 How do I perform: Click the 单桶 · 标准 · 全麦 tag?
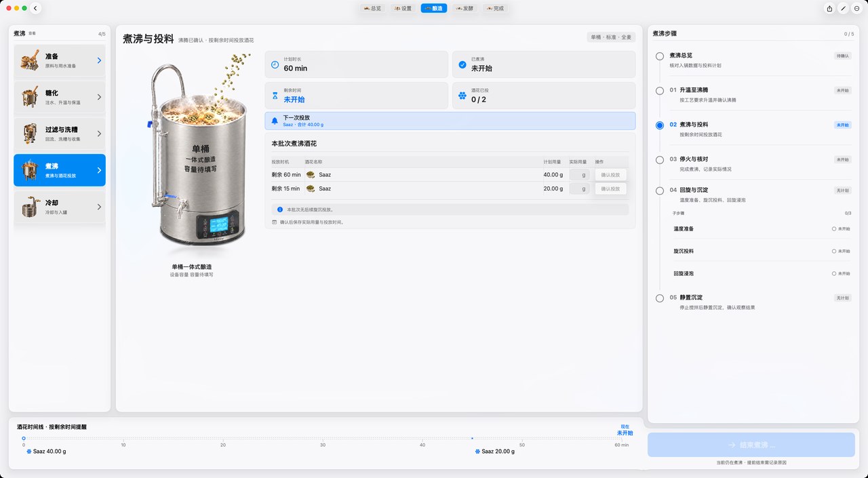point(611,37)
